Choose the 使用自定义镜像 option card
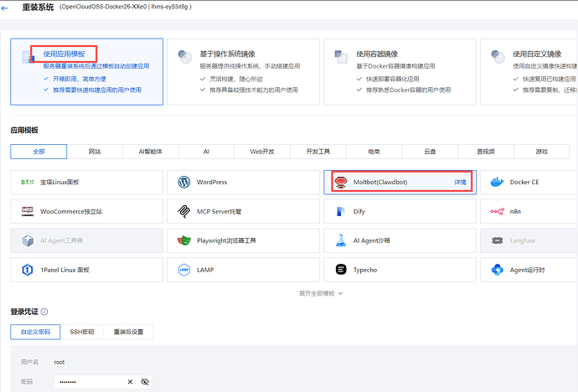Image resolution: width=578 pixels, height=392 pixels. (529, 72)
